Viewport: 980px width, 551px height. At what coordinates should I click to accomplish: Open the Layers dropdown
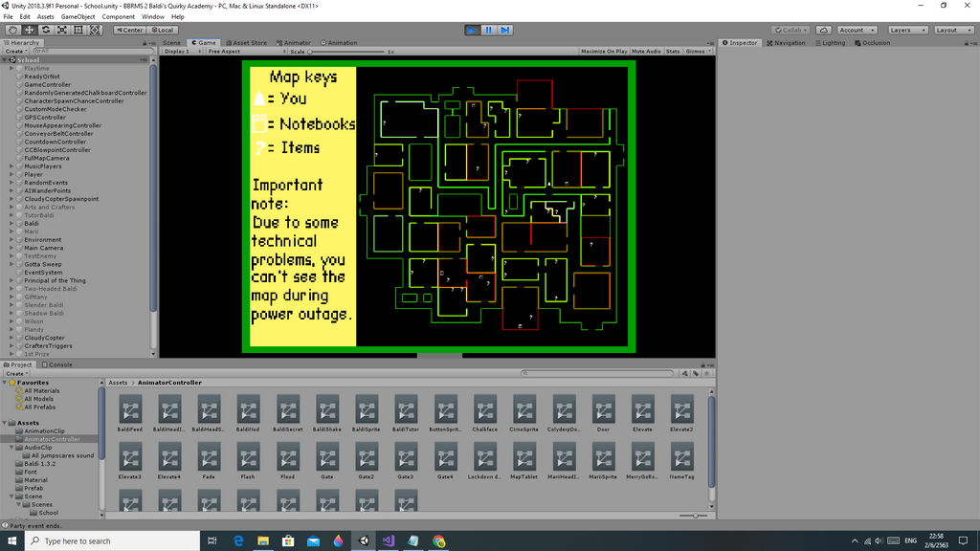pos(907,30)
